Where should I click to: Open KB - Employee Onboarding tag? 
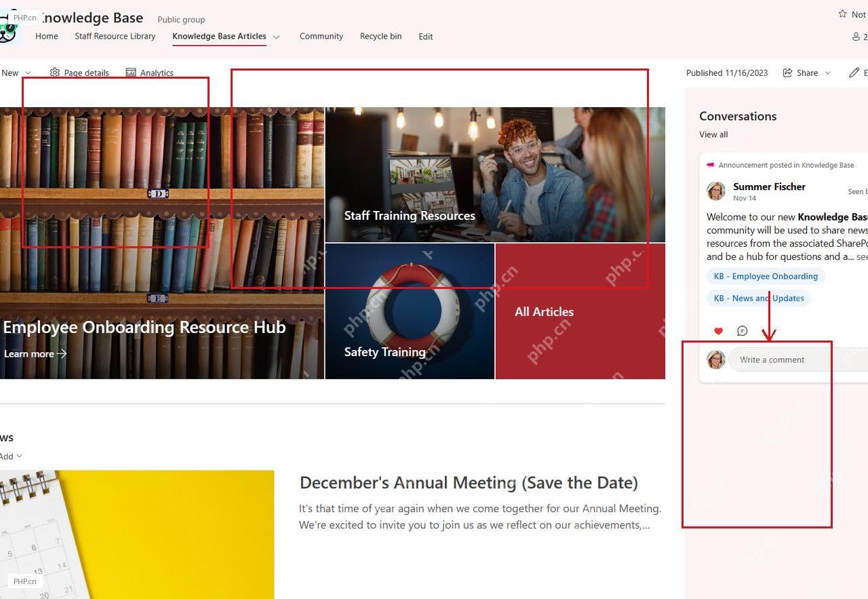tap(766, 276)
